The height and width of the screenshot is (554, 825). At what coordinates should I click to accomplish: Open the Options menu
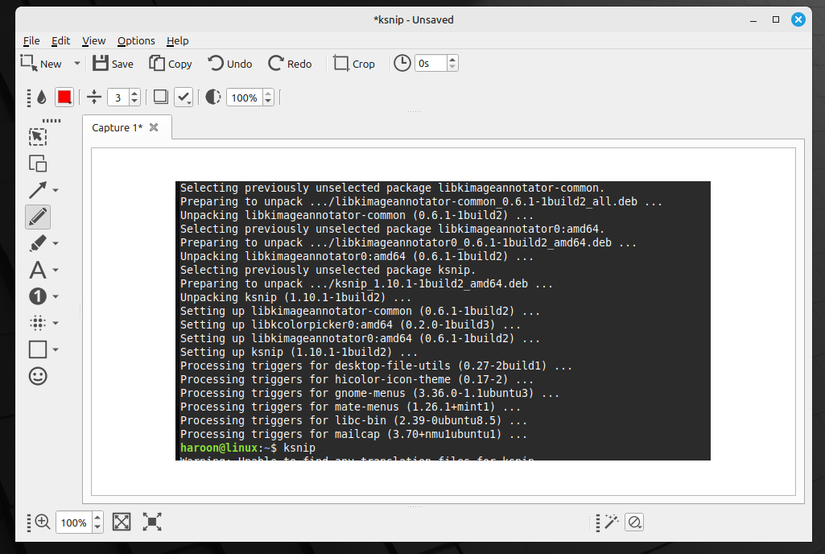[x=136, y=41]
